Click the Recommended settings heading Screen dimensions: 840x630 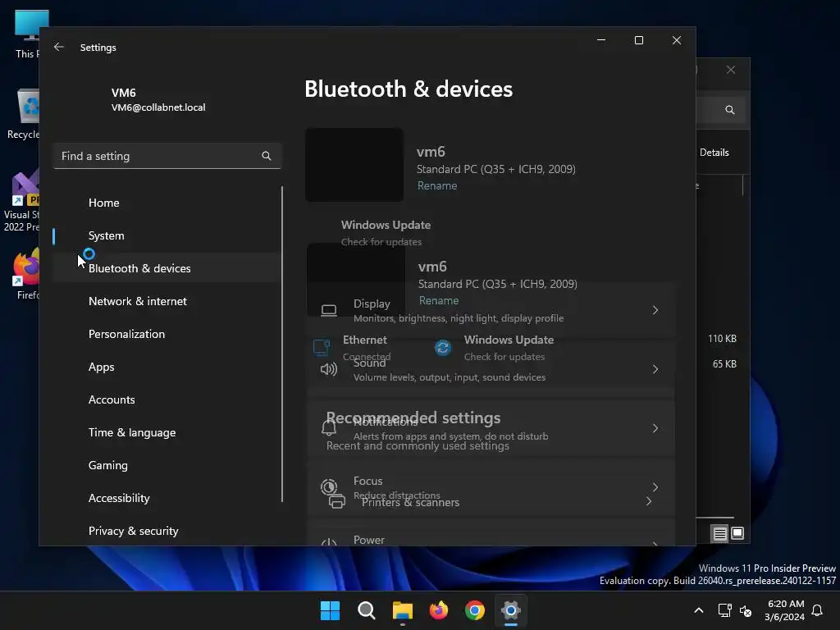tap(413, 418)
